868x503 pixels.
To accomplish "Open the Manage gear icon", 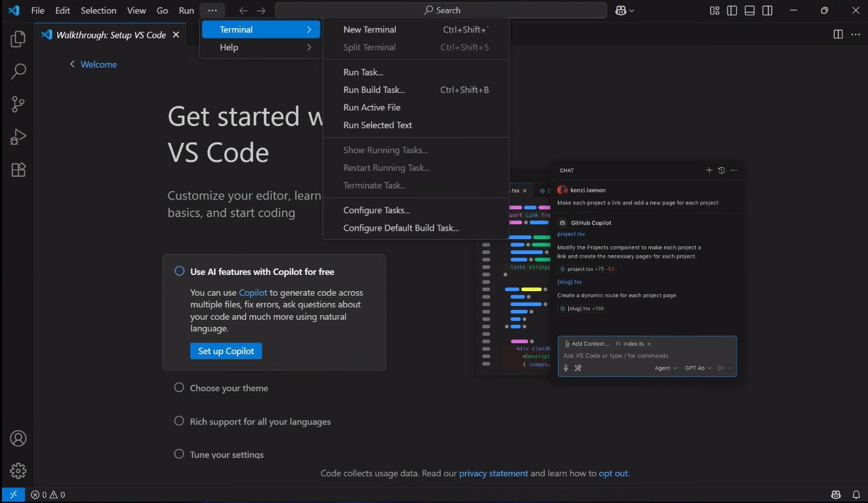I will [18, 471].
